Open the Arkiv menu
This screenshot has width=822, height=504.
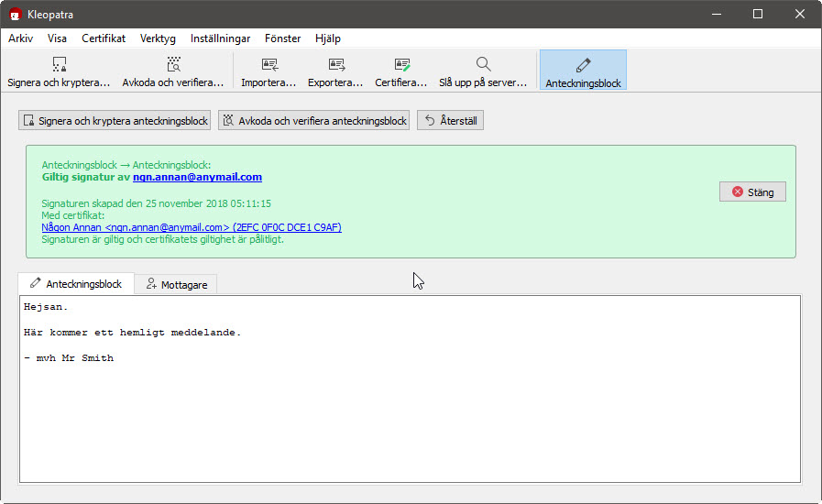pyautogui.click(x=21, y=38)
